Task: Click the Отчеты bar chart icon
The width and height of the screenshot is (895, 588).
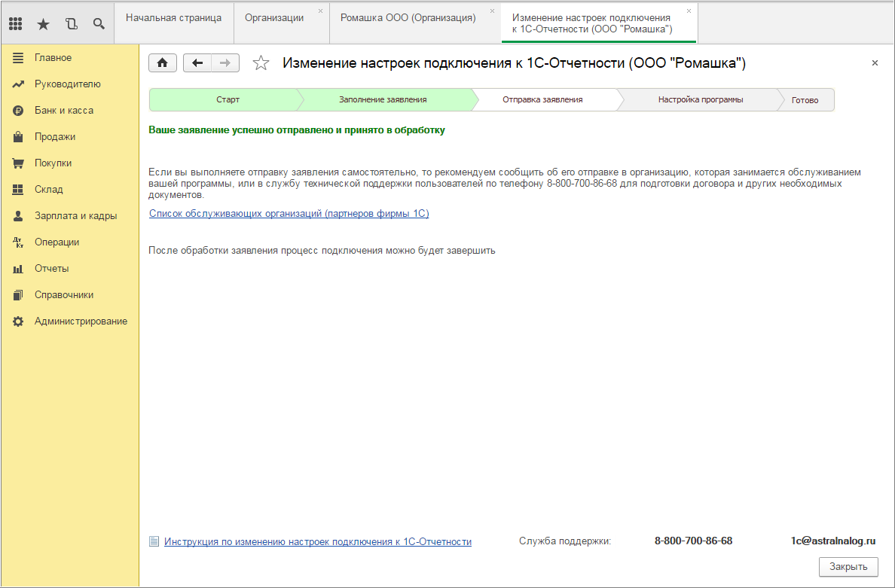Action: 18,269
